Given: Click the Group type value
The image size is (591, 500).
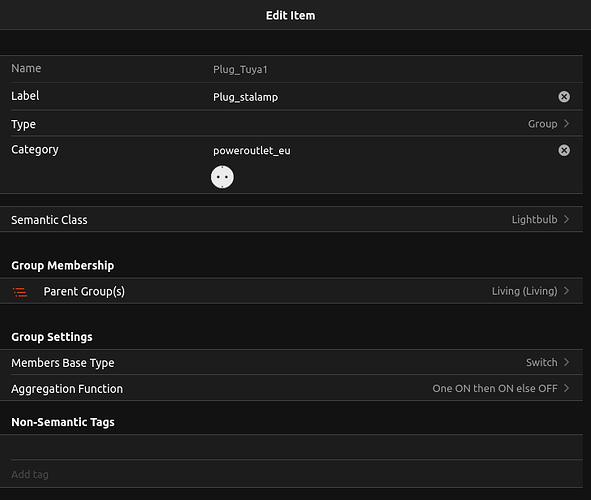Looking at the screenshot, I should pyautogui.click(x=542, y=124).
